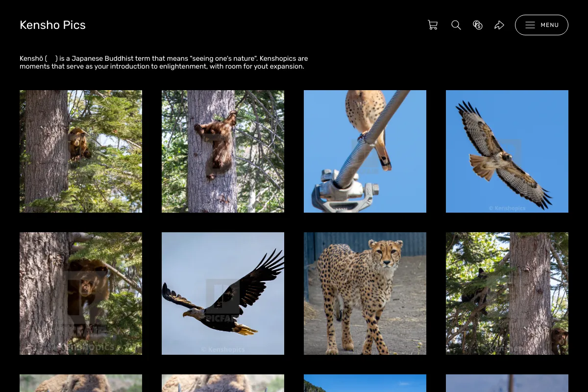The height and width of the screenshot is (392, 588).
Task: Open the soaring red-tailed hawk photo
Action: (507, 151)
